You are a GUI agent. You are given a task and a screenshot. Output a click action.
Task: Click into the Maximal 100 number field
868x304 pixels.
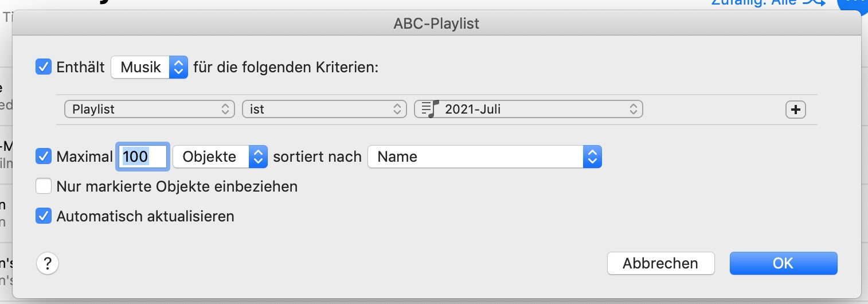(142, 157)
